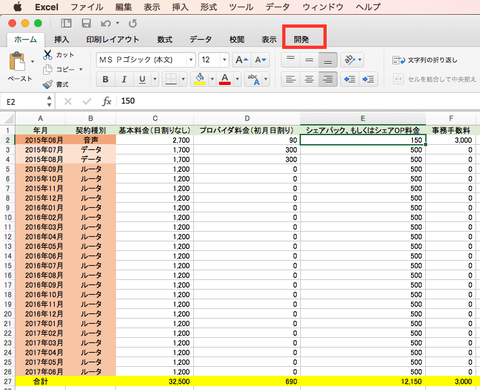
Task: Apply phonetic abc A icon
Action: 254,79
